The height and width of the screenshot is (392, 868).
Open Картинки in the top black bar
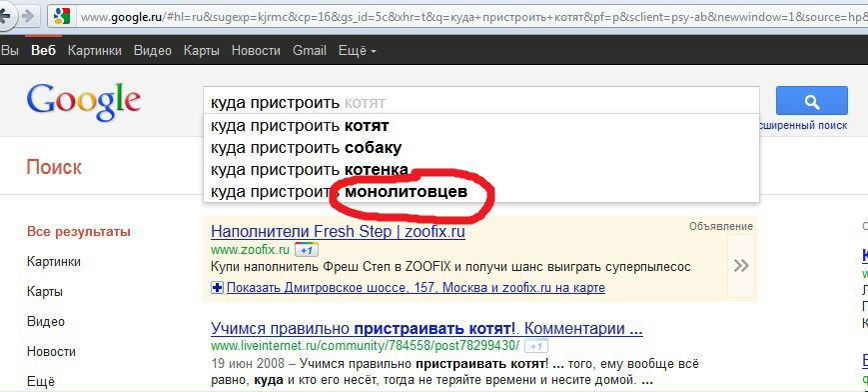(95, 50)
